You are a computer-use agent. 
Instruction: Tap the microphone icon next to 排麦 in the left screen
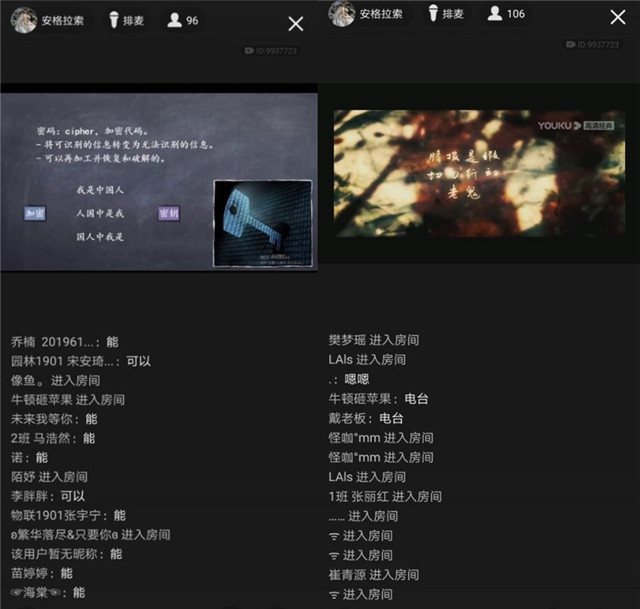pyautogui.click(x=114, y=20)
